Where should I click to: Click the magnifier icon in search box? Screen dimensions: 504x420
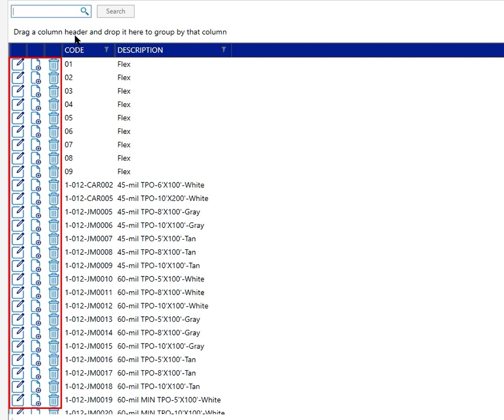pos(85,11)
